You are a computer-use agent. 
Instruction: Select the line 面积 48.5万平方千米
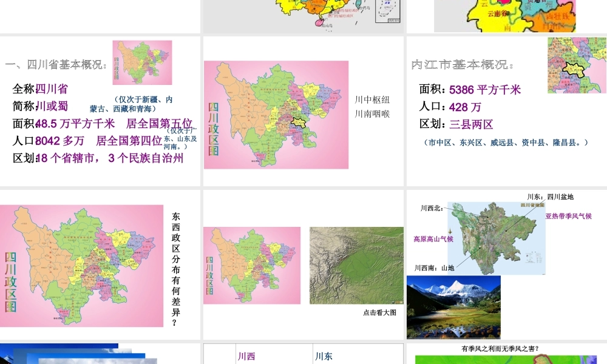click(x=64, y=123)
